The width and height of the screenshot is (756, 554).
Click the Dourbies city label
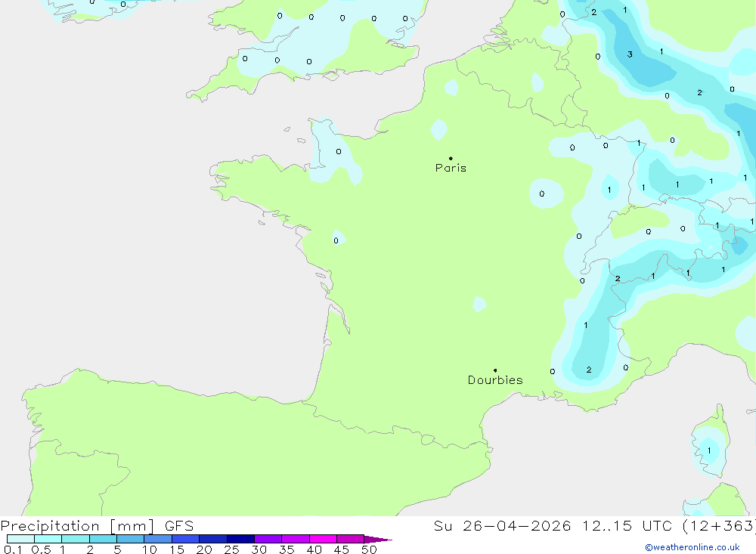pos(495,380)
